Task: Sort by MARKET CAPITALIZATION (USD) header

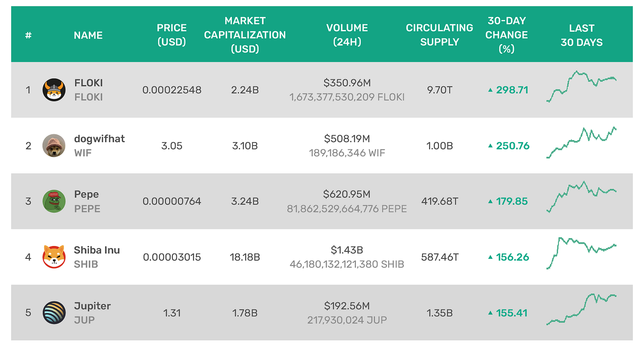Action: 245,35
